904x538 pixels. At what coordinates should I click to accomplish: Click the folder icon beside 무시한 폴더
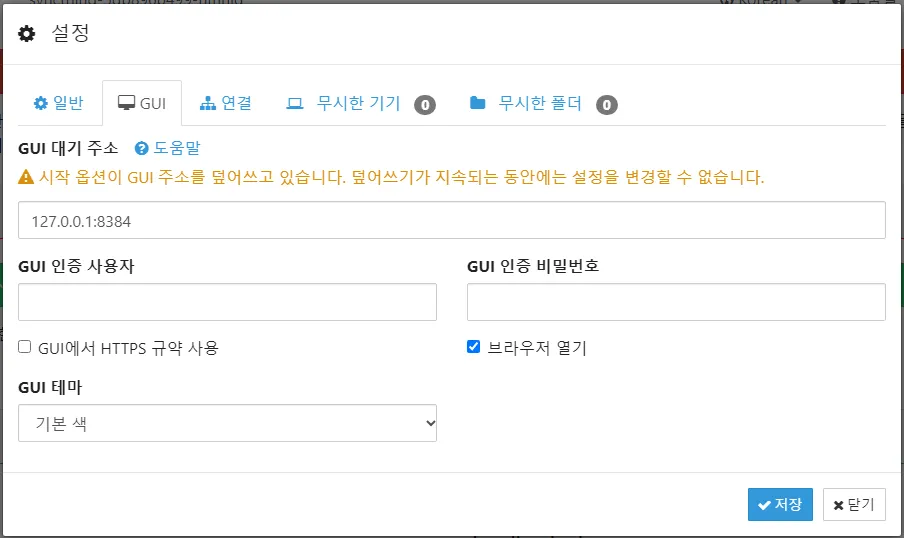coord(477,103)
